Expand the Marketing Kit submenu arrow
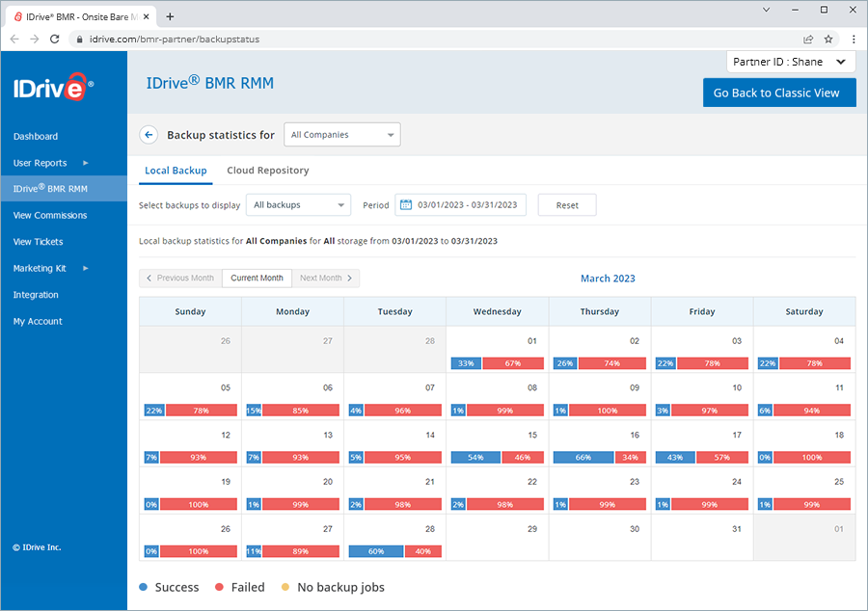The height and width of the screenshot is (611, 868). click(x=86, y=268)
